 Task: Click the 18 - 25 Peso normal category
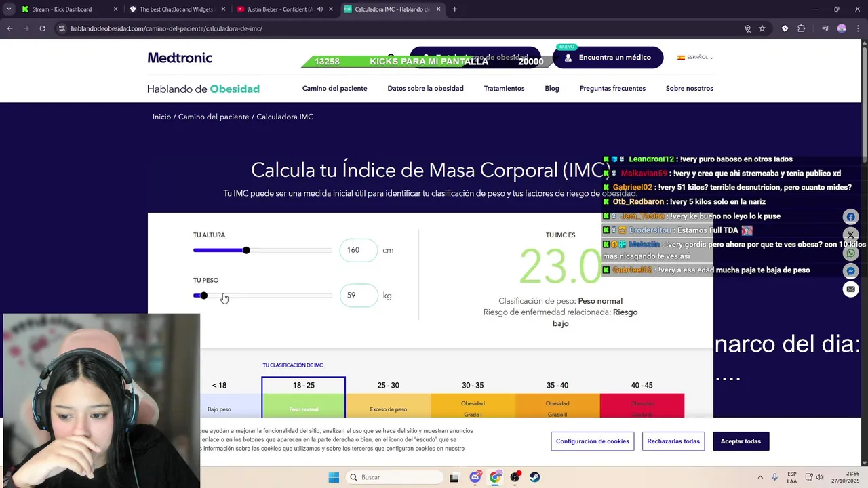pos(303,397)
